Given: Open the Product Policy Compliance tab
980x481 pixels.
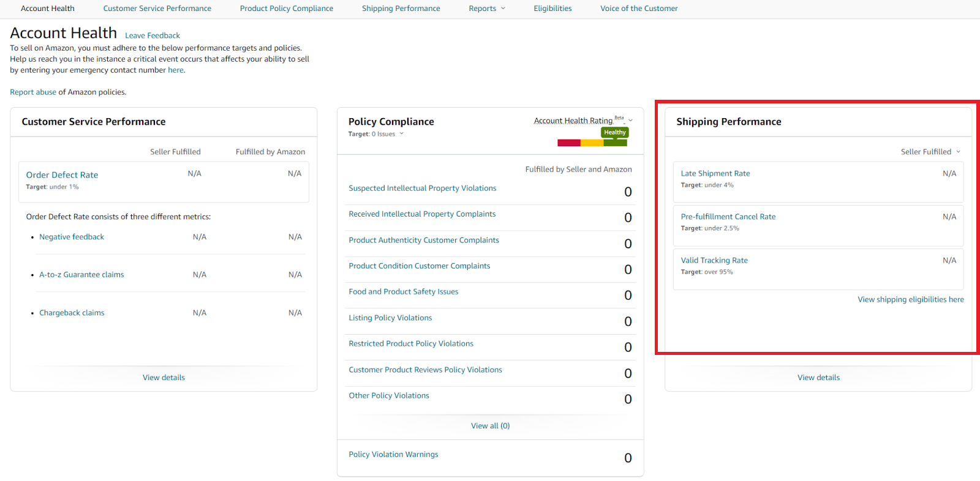Looking at the screenshot, I should pyautogui.click(x=286, y=9).
